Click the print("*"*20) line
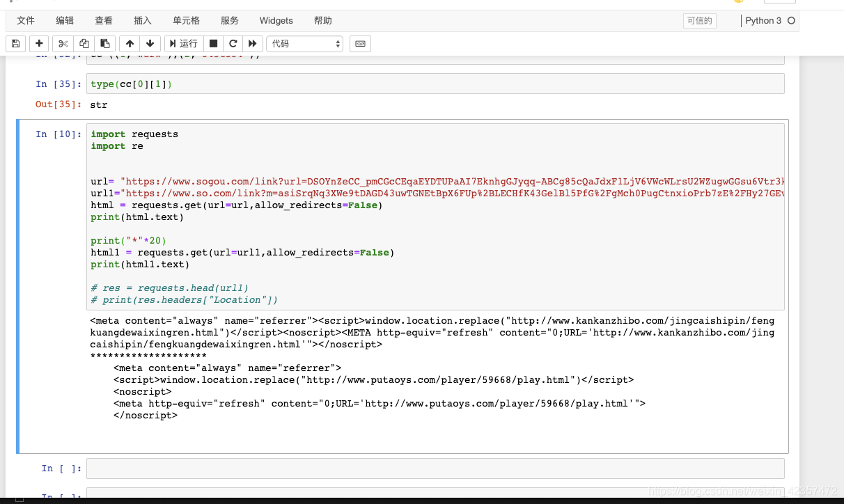This screenshot has height=504, width=844. coord(128,241)
